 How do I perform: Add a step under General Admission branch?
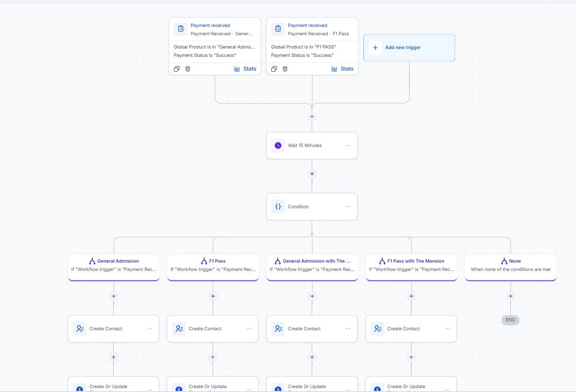[x=114, y=296]
